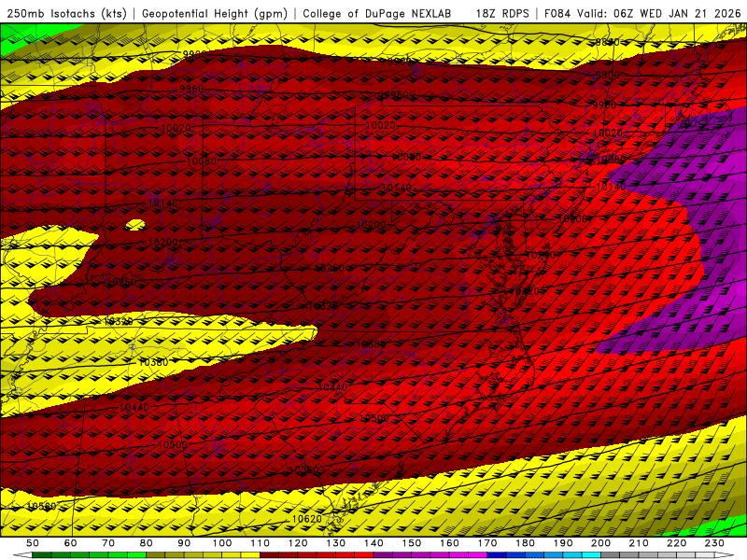Click the bright yellow swatch under 110 in legend
The height and width of the screenshot is (560, 747).
pos(250,555)
